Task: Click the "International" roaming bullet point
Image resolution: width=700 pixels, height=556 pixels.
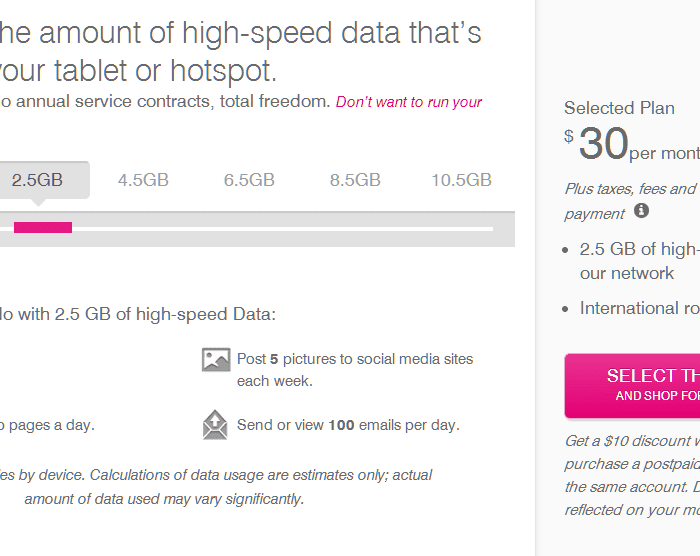Action: tap(639, 308)
